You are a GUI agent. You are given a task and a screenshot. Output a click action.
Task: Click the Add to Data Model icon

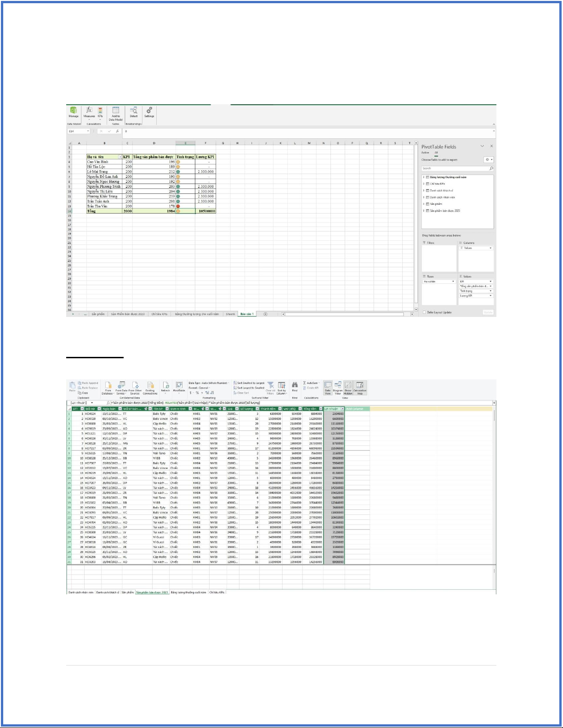(116, 112)
